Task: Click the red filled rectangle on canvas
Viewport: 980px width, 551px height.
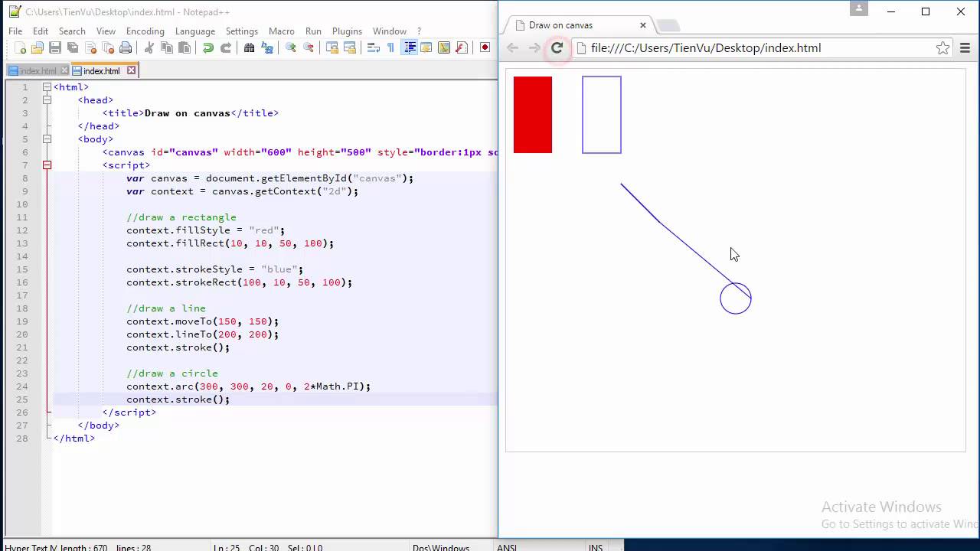Action: click(x=533, y=115)
